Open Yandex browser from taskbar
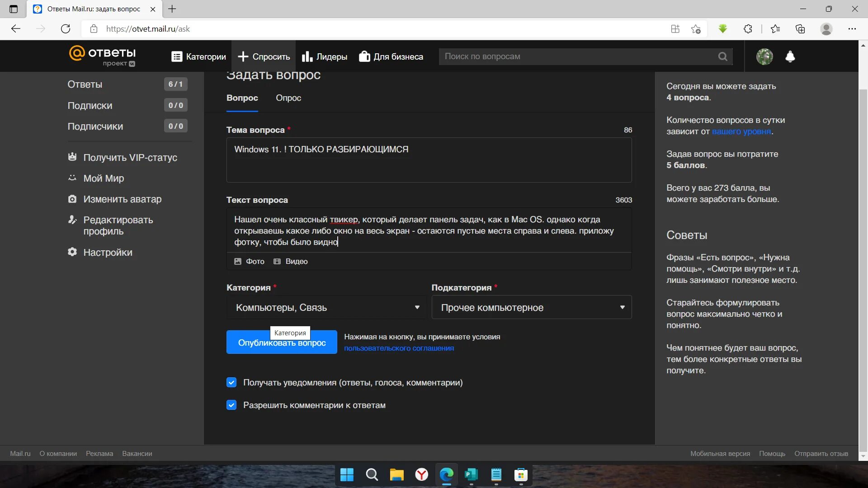 click(421, 474)
